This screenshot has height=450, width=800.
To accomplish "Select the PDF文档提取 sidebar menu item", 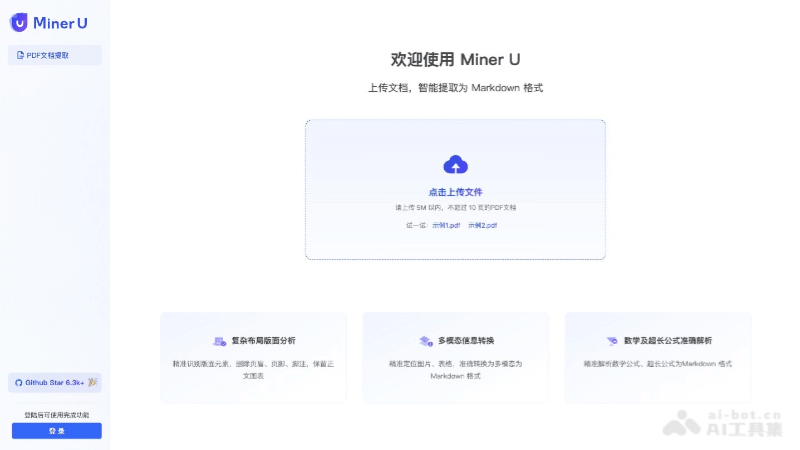I will click(x=55, y=55).
